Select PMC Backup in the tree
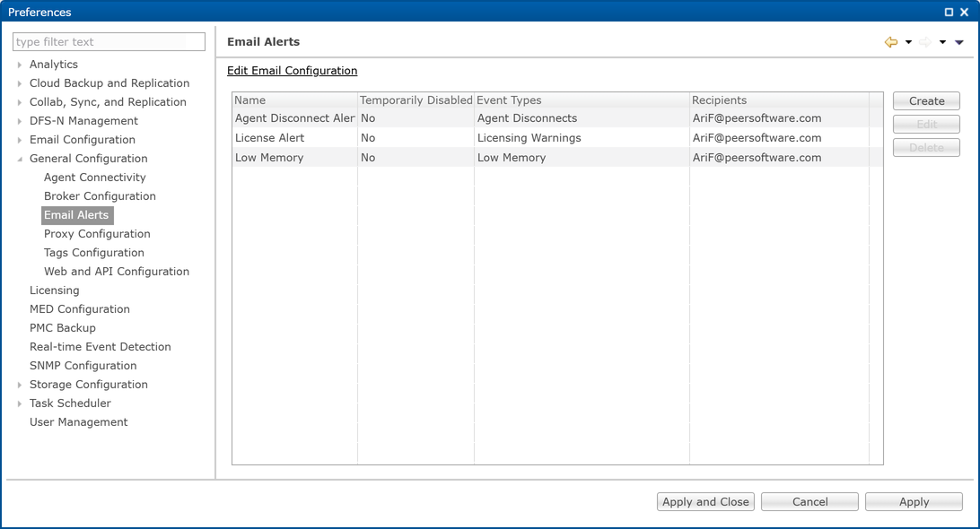Screen dimensions: 980x529 pos(63,328)
